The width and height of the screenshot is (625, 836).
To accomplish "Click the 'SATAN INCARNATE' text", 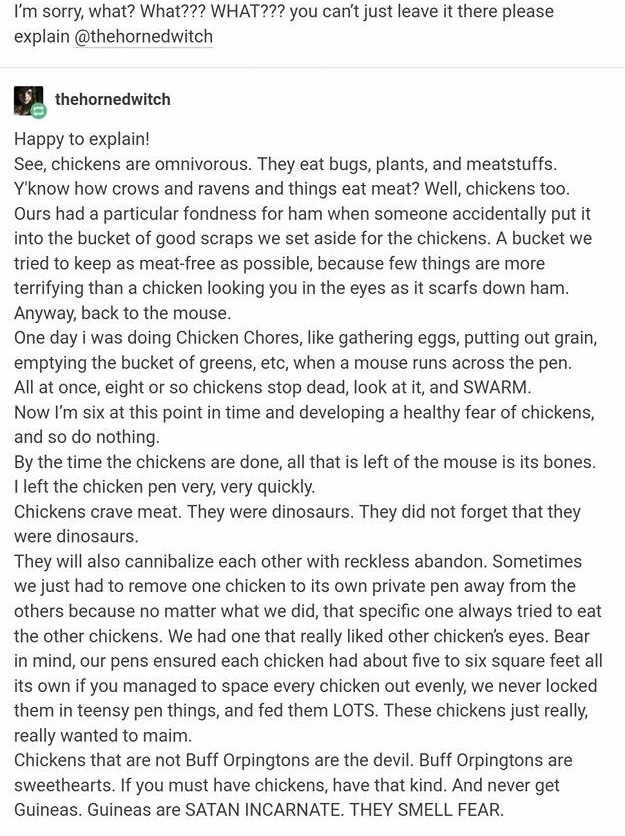I will (262, 810).
